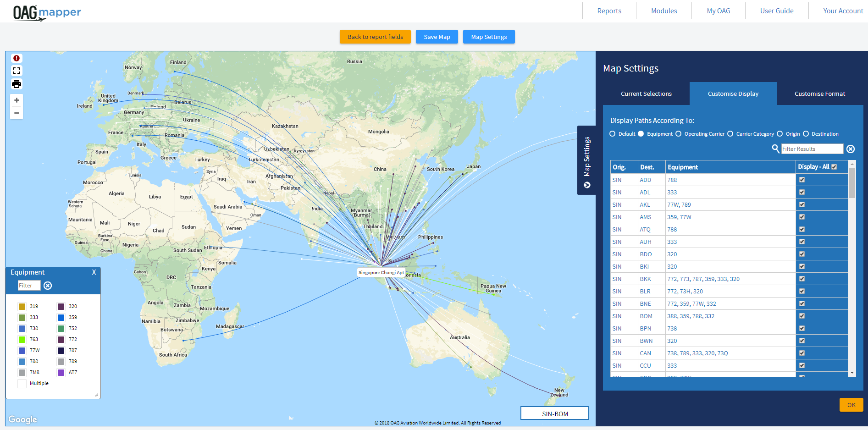Viewport: 868px width, 430px height.
Task: Open the Customise Format tab
Action: [819, 94]
